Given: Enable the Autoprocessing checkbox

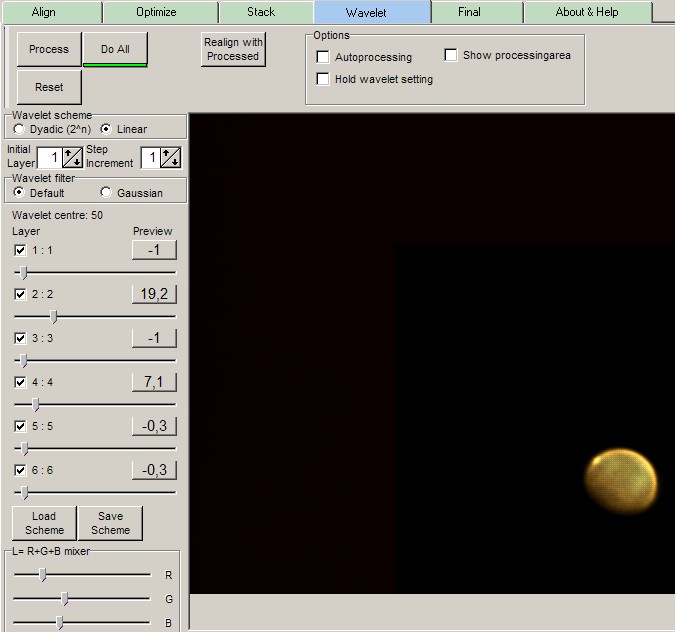Looking at the screenshot, I should coord(323,58).
